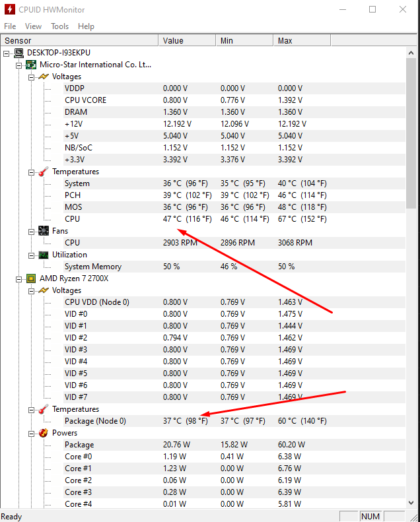Click the Min column header
This screenshot has width=420, height=522.
[244, 41]
